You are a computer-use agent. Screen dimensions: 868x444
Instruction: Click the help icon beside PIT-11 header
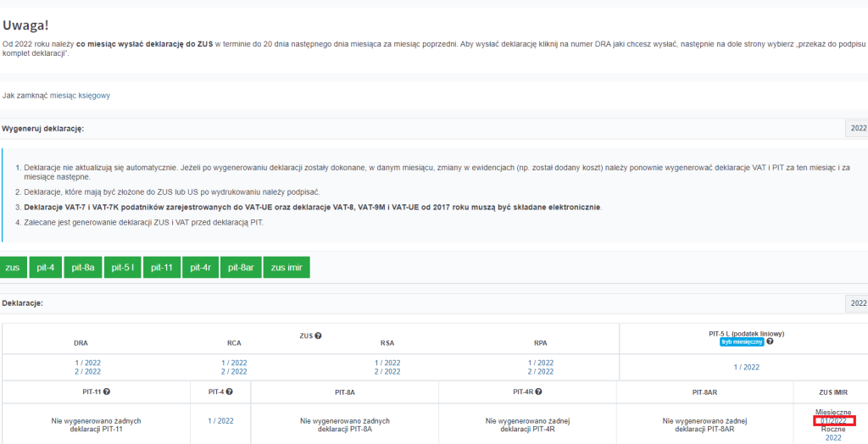pos(107,391)
